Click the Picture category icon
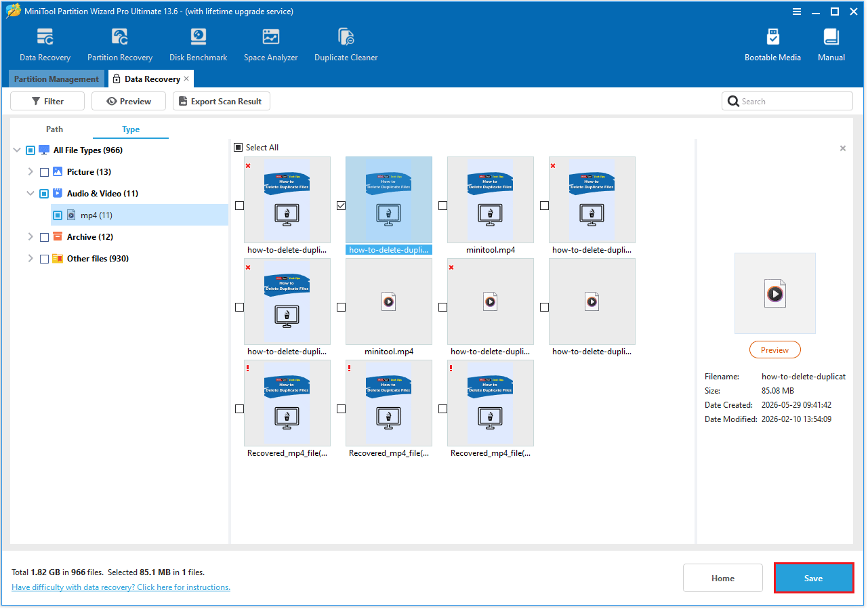This screenshot has width=868, height=609. (58, 172)
